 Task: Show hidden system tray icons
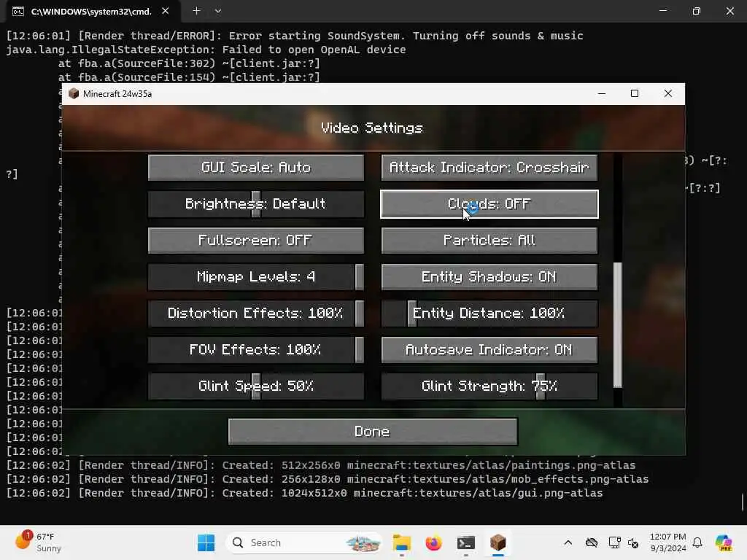click(x=568, y=542)
